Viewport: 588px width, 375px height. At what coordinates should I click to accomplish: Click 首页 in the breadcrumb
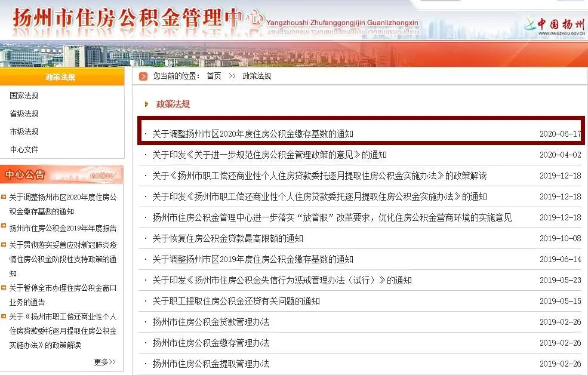pyautogui.click(x=214, y=76)
